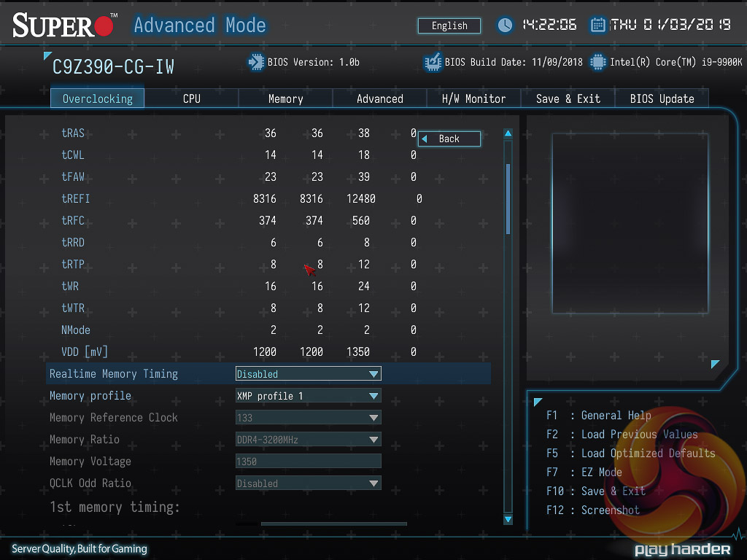Open the Save & Exit tab

tap(568, 98)
